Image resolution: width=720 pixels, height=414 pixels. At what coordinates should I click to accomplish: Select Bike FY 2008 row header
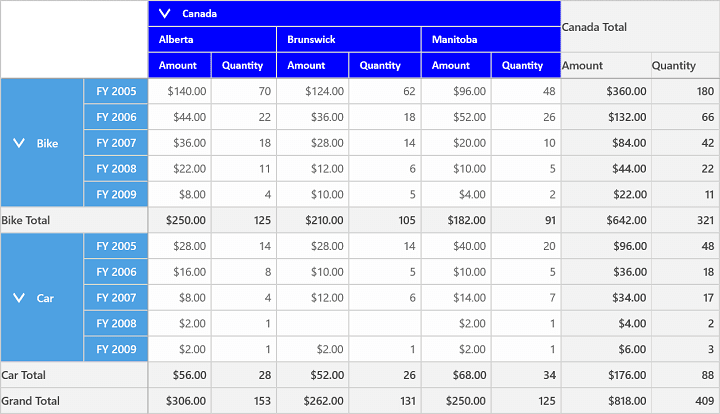coord(116,168)
